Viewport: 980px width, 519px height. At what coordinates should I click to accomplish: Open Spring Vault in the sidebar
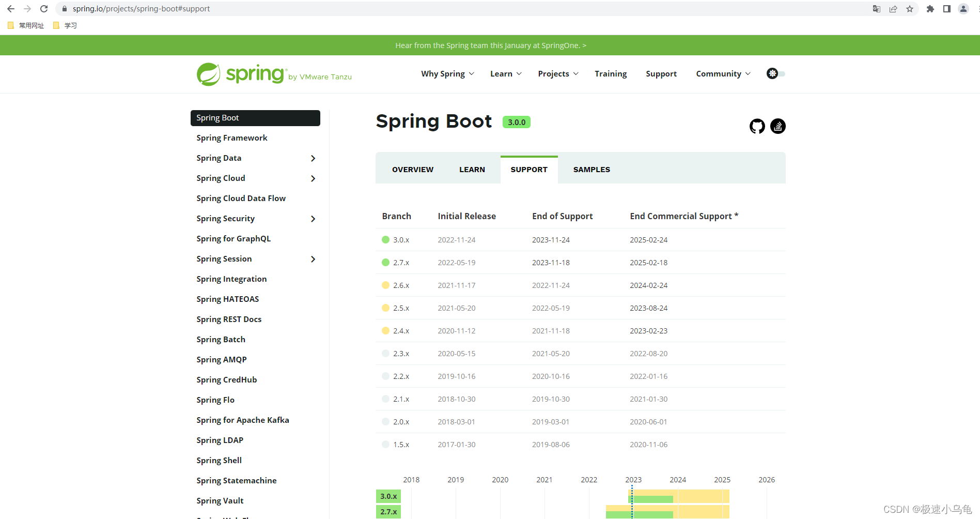click(x=220, y=501)
